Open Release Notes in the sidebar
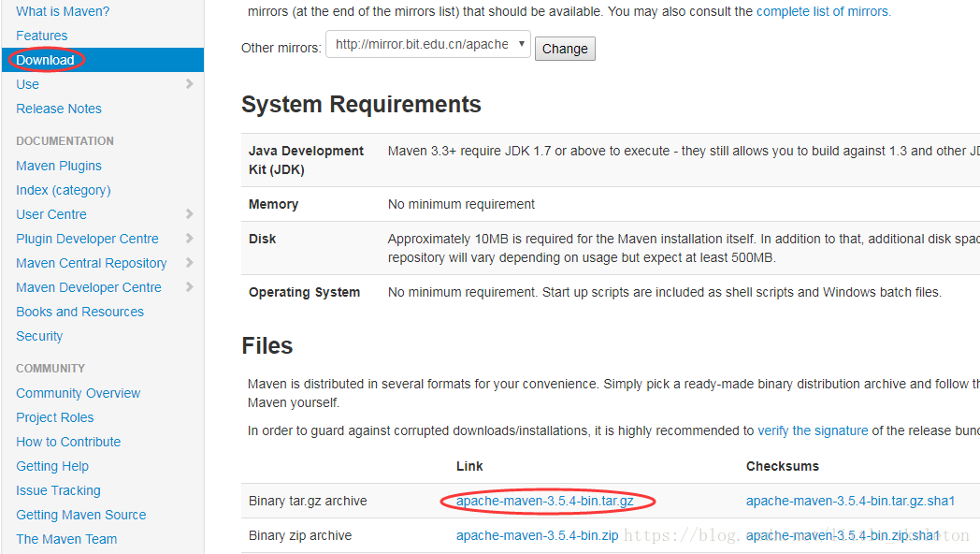Image resolution: width=980 pixels, height=554 pixels. tap(59, 109)
